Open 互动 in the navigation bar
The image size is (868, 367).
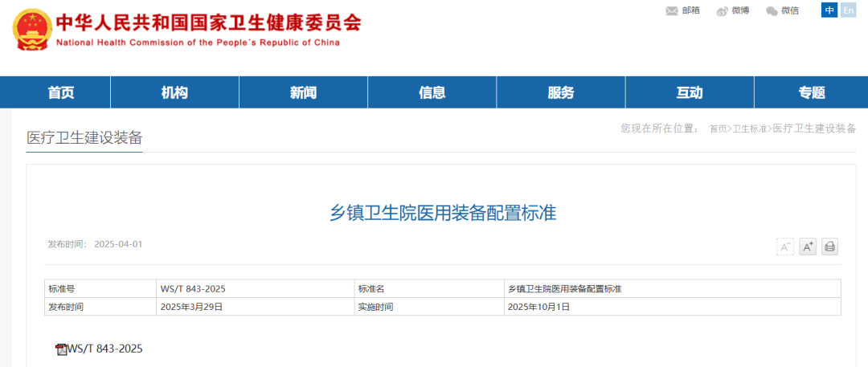[690, 92]
